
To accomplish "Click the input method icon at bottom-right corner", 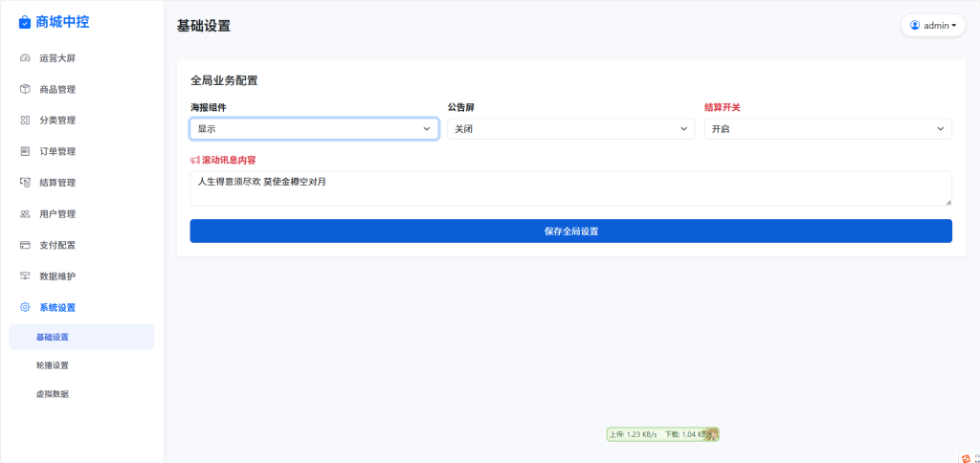I will click(967, 458).
